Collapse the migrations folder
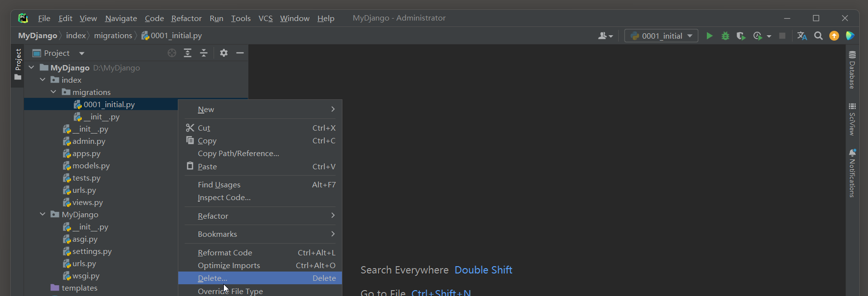Image resolution: width=868 pixels, height=296 pixels. click(x=53, y=92)
